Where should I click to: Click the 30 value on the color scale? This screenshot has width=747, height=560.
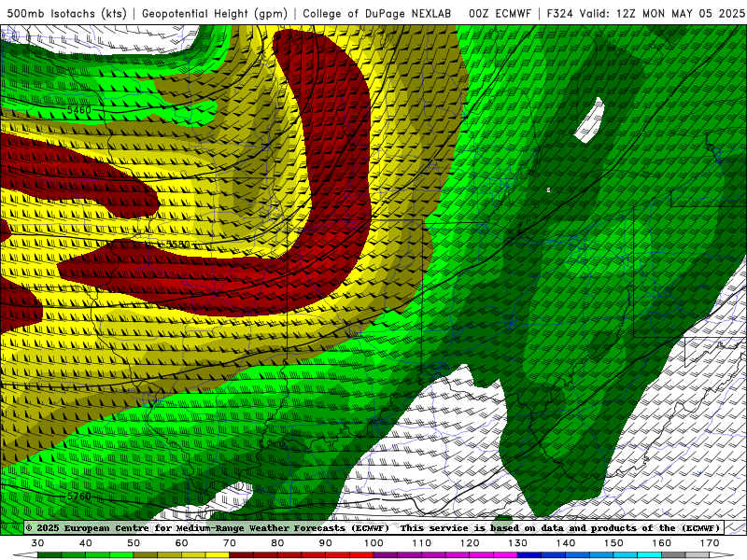(37, 543)
